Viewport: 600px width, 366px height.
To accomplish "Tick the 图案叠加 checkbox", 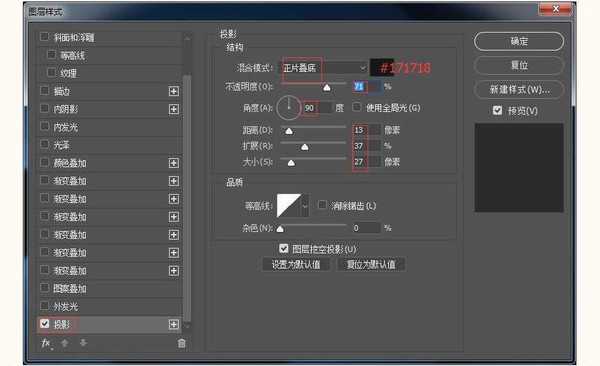I will [44, 288].
